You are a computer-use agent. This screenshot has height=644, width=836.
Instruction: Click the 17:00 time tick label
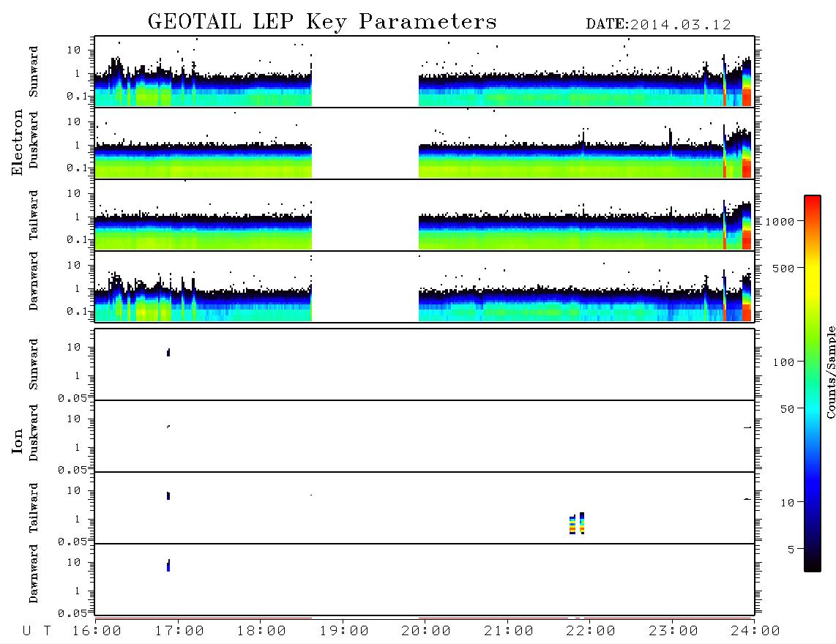point(179,631)
